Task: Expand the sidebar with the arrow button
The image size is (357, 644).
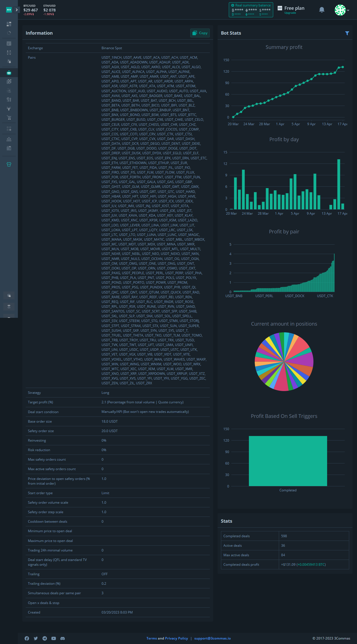Action: point(17,10)
